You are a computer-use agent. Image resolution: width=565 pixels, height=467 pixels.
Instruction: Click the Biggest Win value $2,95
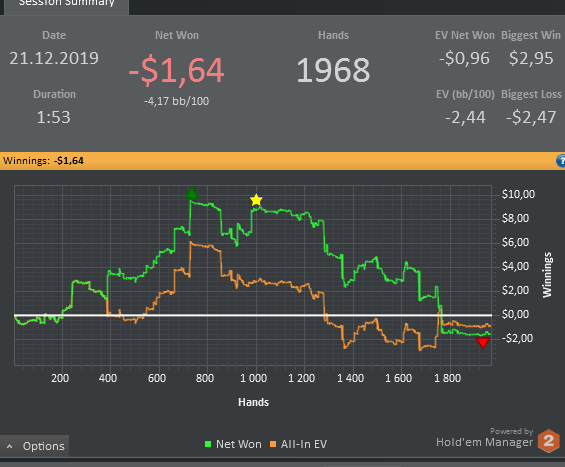click(531, 58)
